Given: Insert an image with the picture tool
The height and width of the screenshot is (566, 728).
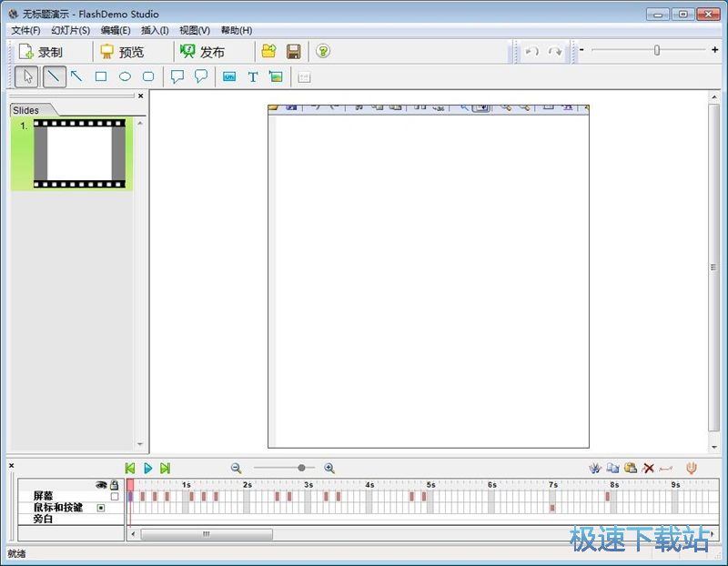Looking at the screenshot, I should click(x=276, y=77).
